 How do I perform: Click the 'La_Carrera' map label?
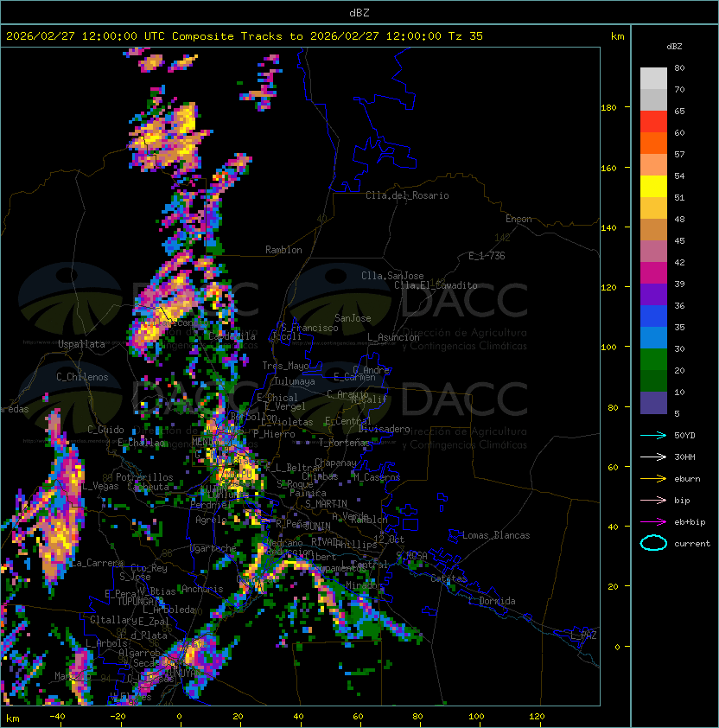[97, 563]
